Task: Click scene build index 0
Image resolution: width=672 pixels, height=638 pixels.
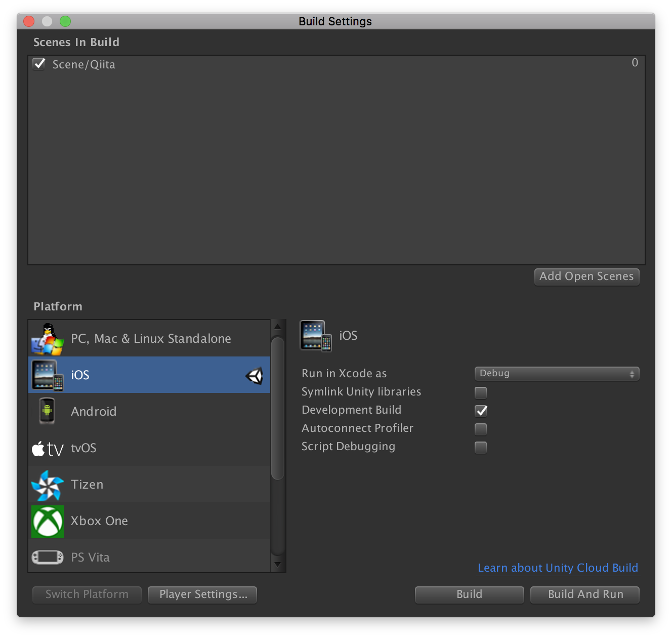Action: (x=635, y=63)
